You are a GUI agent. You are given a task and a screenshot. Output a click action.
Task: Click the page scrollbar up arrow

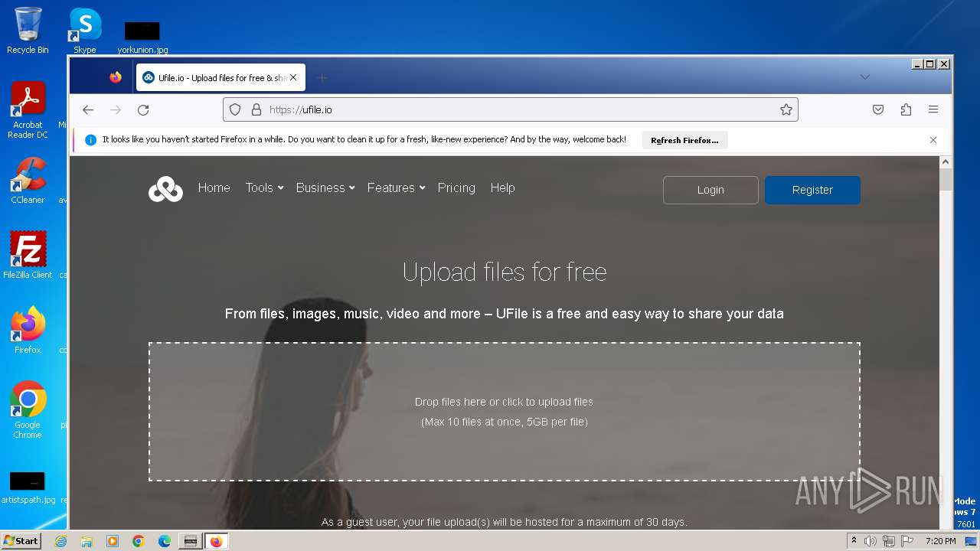(x=946, y=162)
